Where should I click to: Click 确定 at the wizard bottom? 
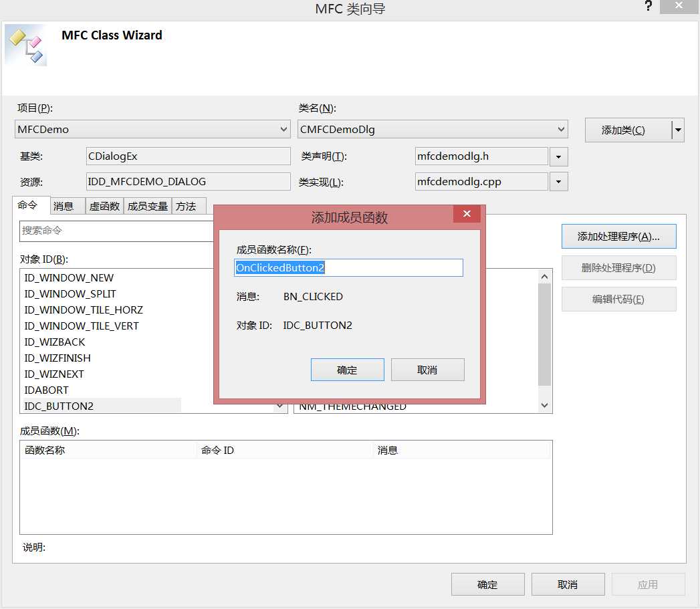tap(488, 584)
